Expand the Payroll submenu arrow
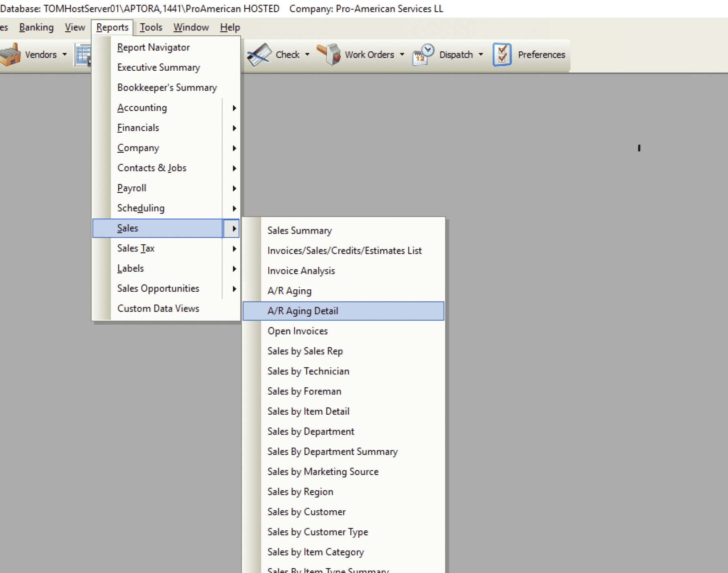This screenshot has width=728, height=573. [234, 188]
